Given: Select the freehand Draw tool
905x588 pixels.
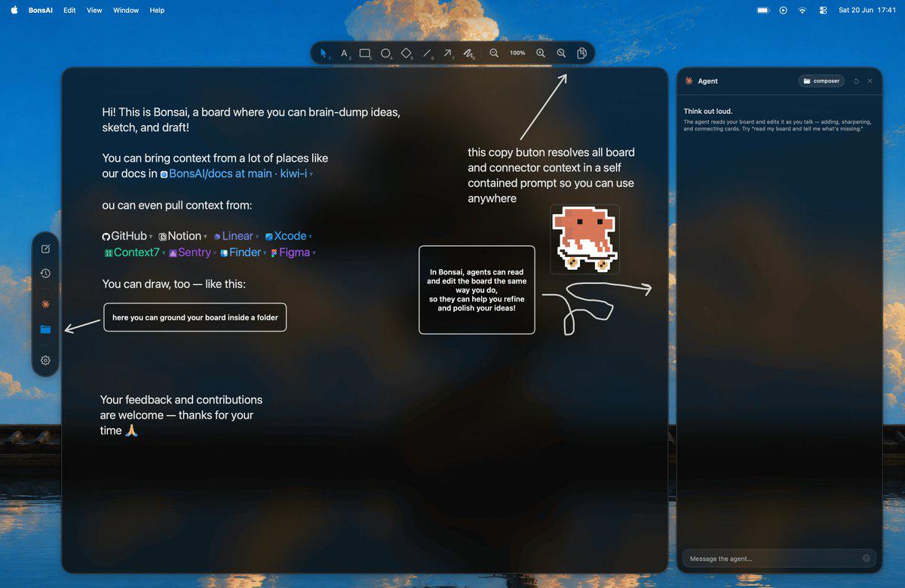Looking at the screenshot, I should coord(468,54).
